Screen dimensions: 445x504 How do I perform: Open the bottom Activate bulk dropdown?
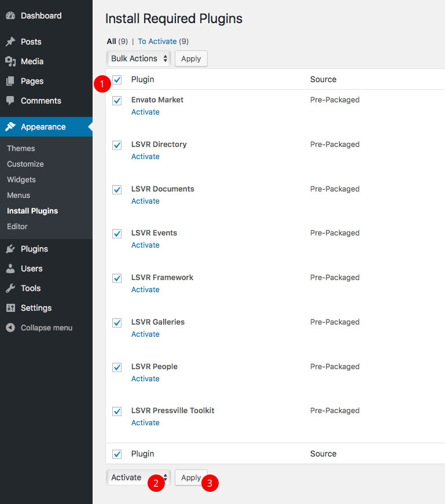[x=138, y=477]
